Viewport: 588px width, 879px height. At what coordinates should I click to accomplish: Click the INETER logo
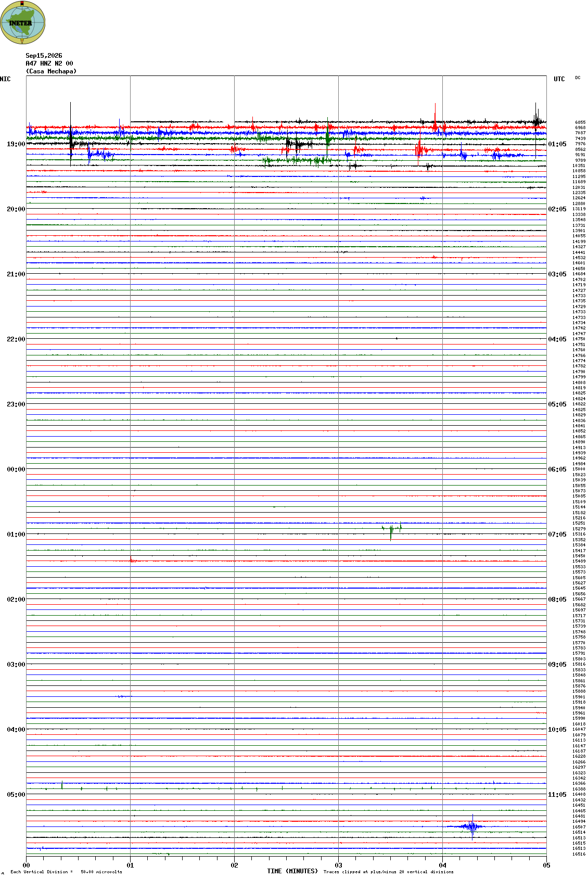click(23, 22)
